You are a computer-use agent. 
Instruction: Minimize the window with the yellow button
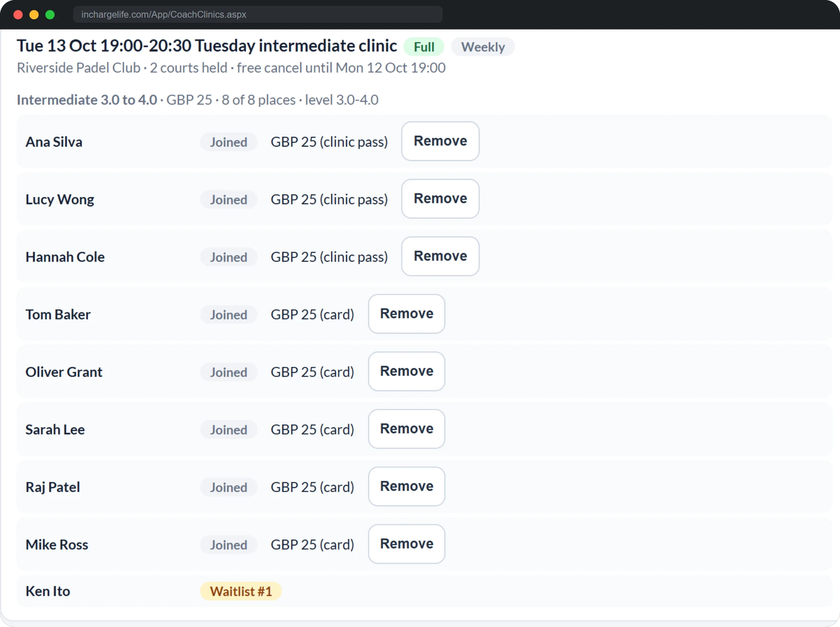click(34, 15)
